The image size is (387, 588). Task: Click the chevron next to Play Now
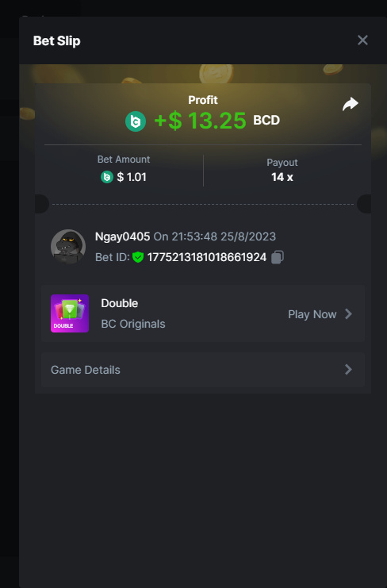click(x=348, y=314)
